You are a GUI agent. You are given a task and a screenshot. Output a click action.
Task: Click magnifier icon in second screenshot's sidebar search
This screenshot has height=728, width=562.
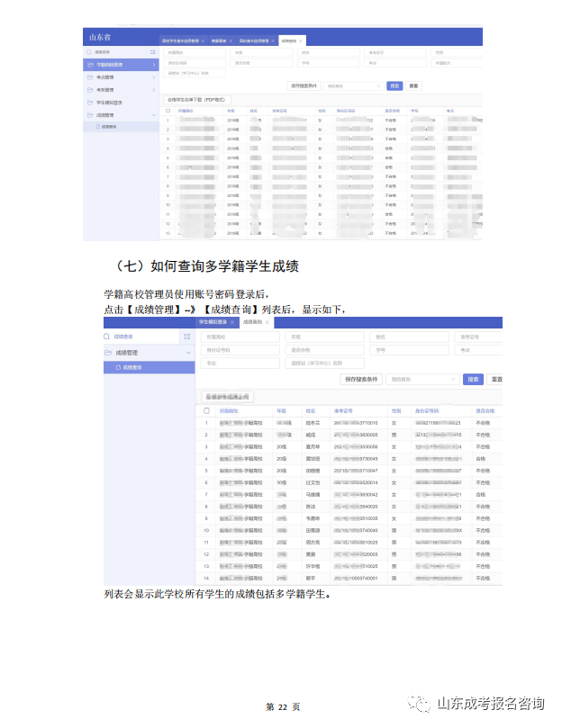coord(107,337)
